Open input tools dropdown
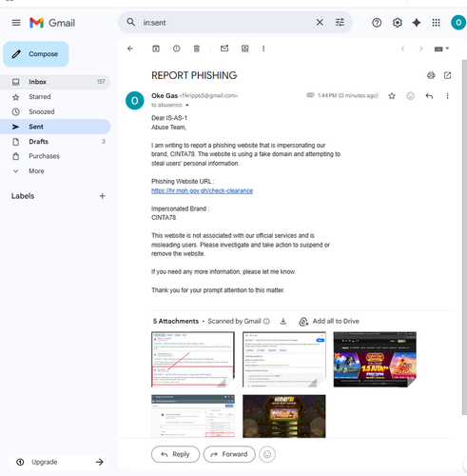467x476 pixels. pos(441,49)
